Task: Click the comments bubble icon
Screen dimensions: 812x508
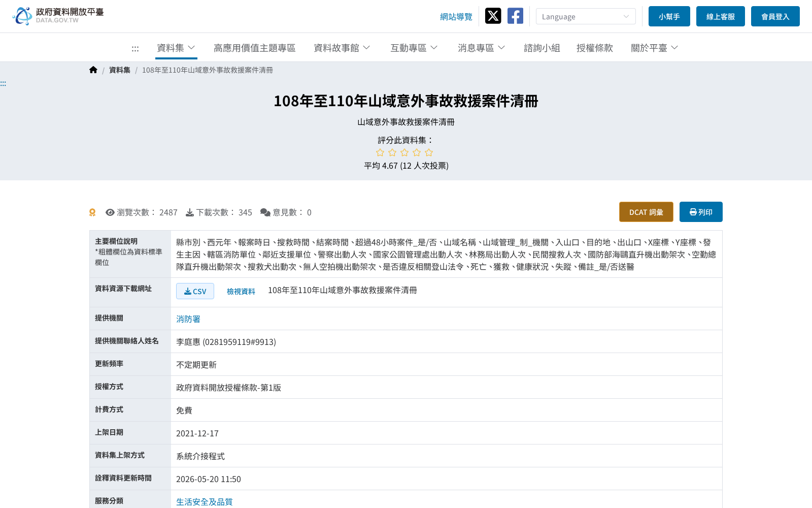Action: pos(265,212)
